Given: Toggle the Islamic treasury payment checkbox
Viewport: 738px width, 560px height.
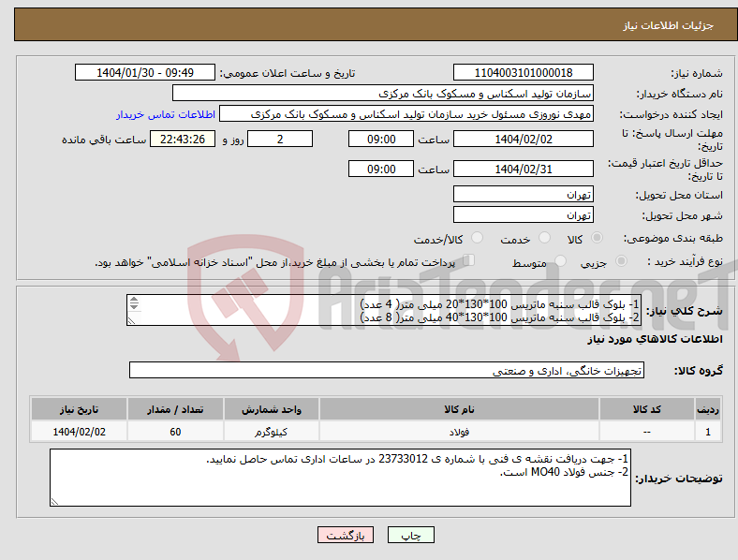Looking at the screenshot, I should 469,259.
